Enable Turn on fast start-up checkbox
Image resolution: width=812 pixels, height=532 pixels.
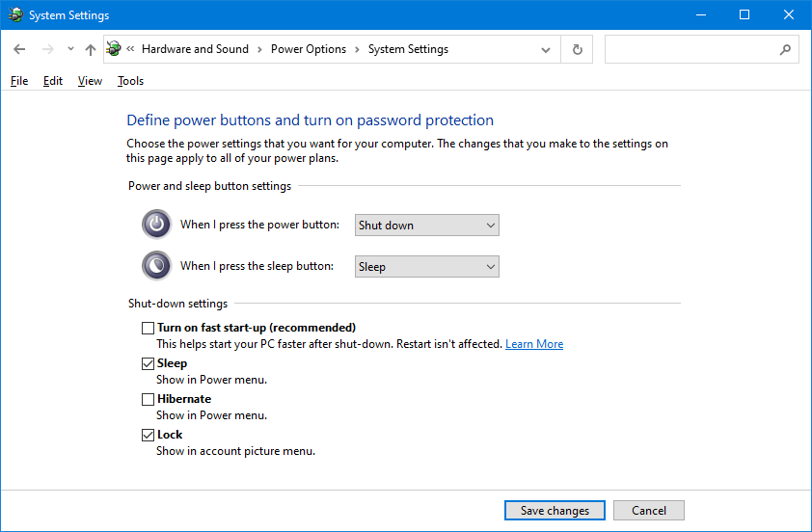(x=149, y=329)
